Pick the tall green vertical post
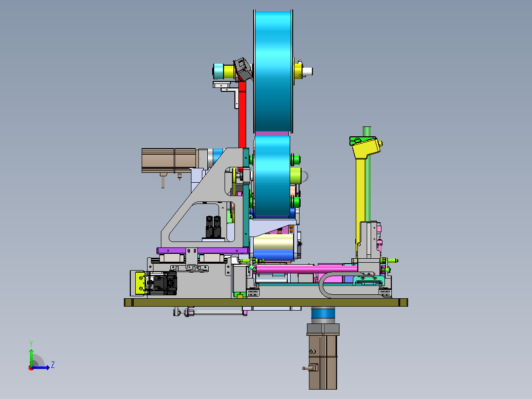The width and height of the screenshot is (532, 399). coord(367,175)
